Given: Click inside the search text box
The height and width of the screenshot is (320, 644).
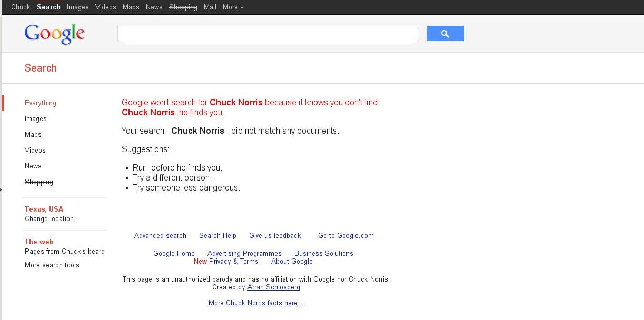Looking at the screenshot, I should (267, 34).
